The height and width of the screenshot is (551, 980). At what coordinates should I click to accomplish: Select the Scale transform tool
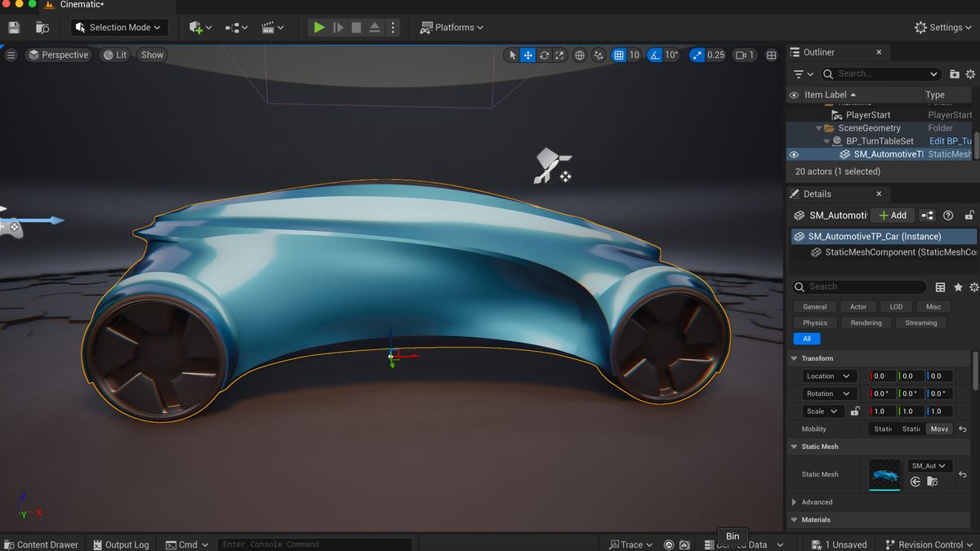click(x=559, y=55)
